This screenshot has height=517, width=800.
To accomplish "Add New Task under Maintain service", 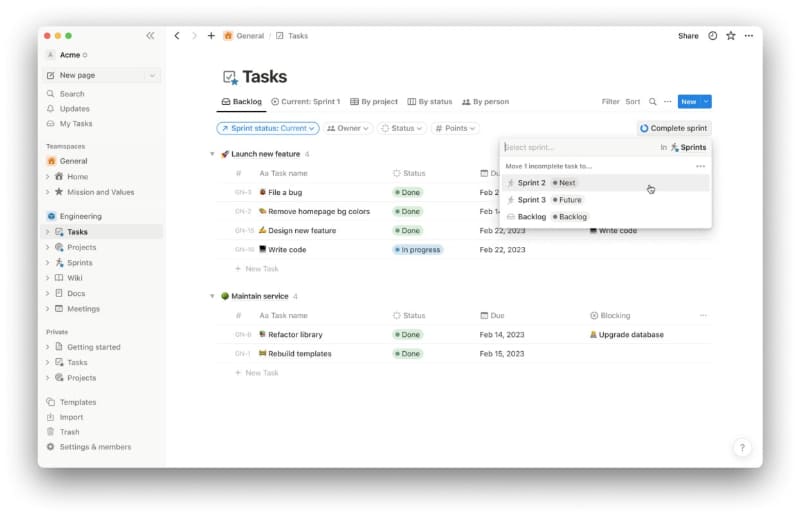I will click(x=257, y=373).
